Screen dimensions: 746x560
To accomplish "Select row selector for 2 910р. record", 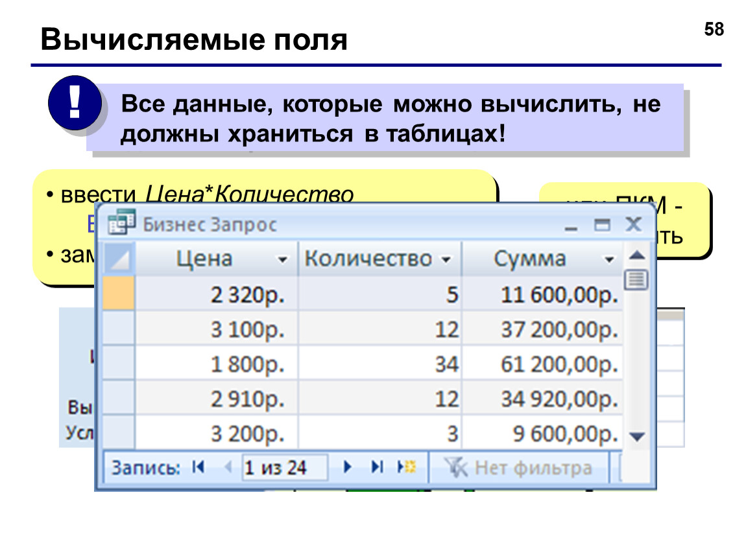I will (x=119, y=398).
